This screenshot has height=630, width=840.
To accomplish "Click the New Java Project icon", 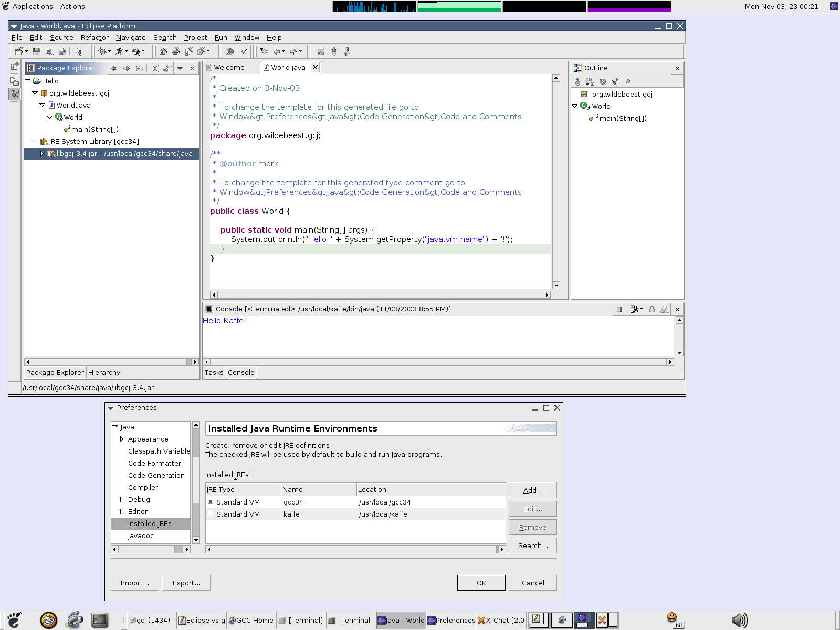I will coord(163,51).
